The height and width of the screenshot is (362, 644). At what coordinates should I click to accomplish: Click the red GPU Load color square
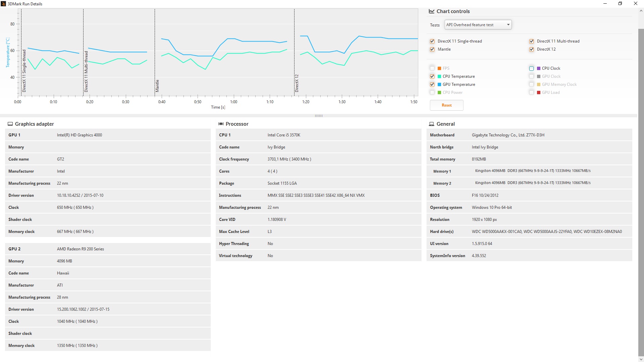539,93
